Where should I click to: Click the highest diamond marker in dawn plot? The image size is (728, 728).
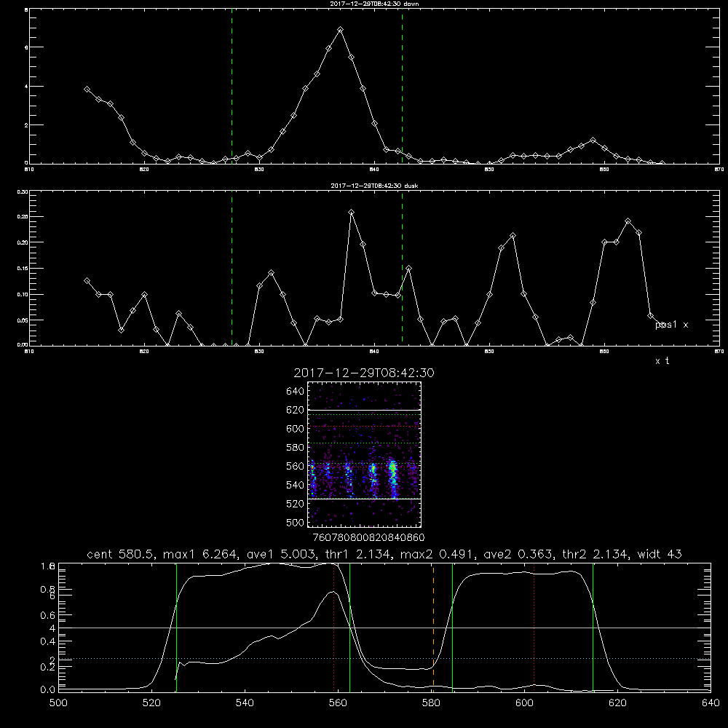[x=340, y=30]
